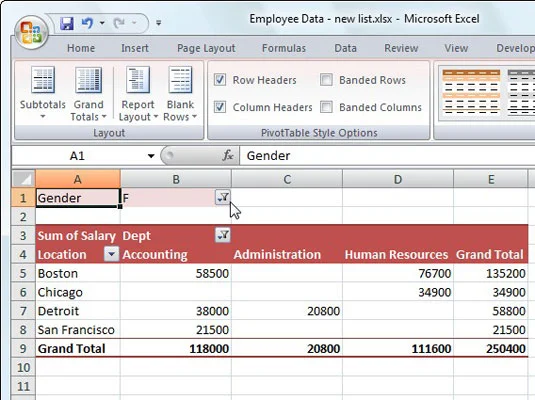Enable the Banded Rows checkbox
535x400 pixels.
pos(326,80)
